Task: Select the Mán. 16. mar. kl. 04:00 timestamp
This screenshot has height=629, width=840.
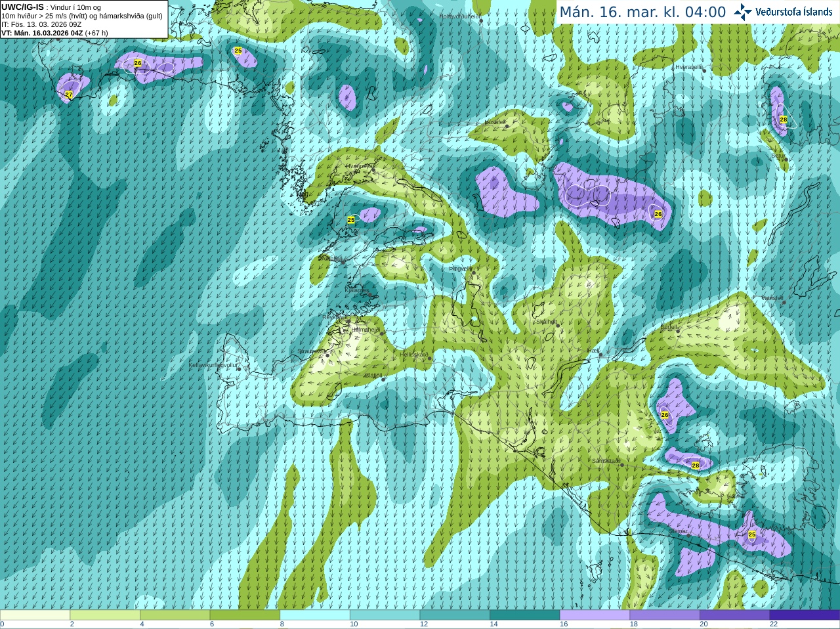Action: tap(642, 12)
